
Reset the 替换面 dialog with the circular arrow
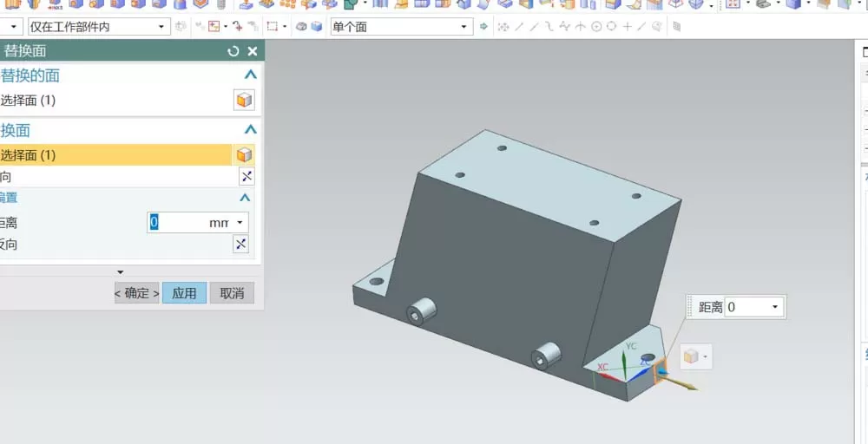point(233,51)
